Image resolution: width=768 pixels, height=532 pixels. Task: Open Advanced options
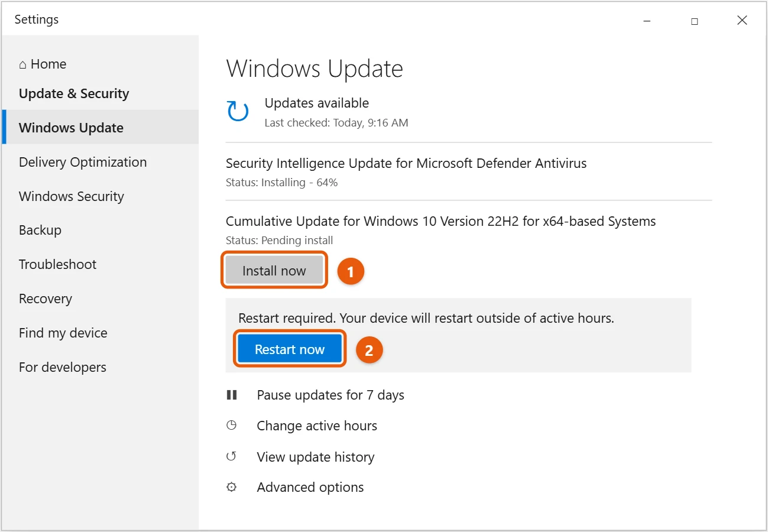click(x=310, y=487)
